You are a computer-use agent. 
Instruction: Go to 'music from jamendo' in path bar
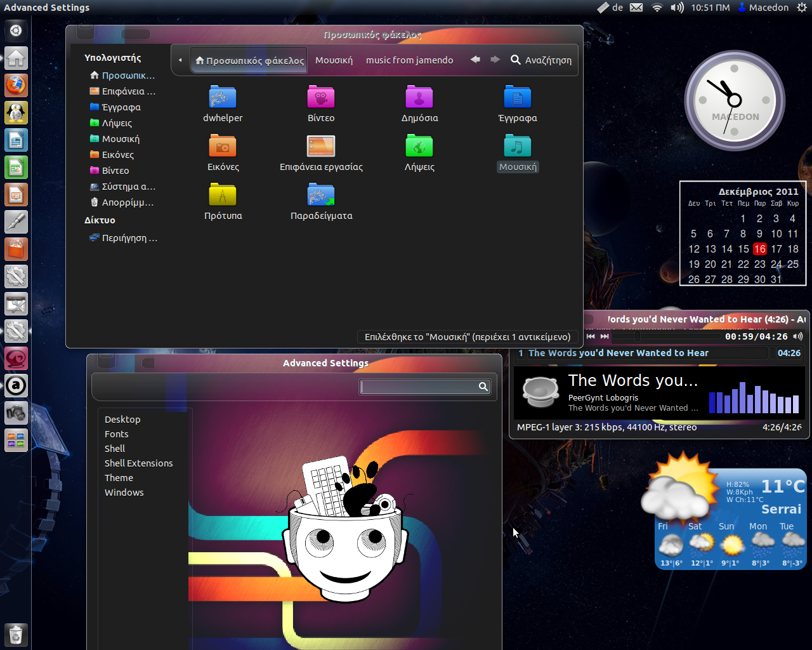(409, 60)
